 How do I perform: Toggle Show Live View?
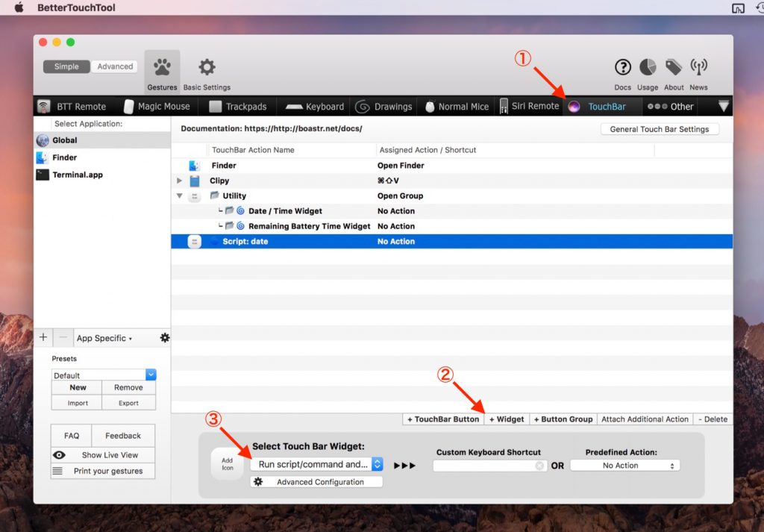[102, 454]
